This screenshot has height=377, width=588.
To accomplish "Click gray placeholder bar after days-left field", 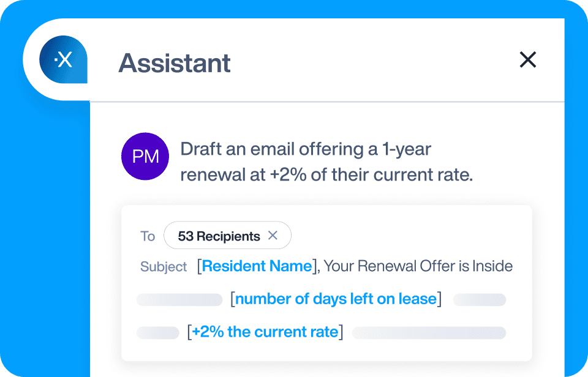I will (x=479, y=300).
